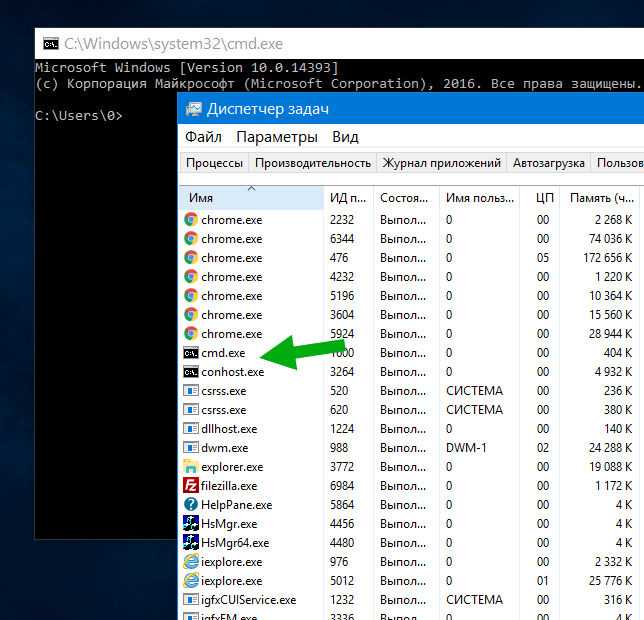Switch to the Автозагрузка tab
This screenshot has height=620, width=644.
click(549, 163)
